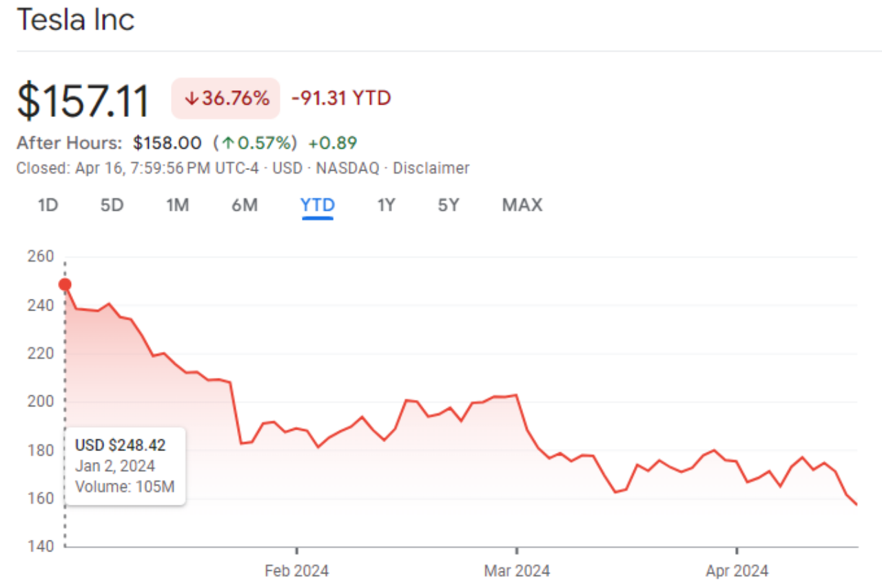Select the 1D time range tab
The width and height of the screenshot is (882, 588).
coord(48,205)
